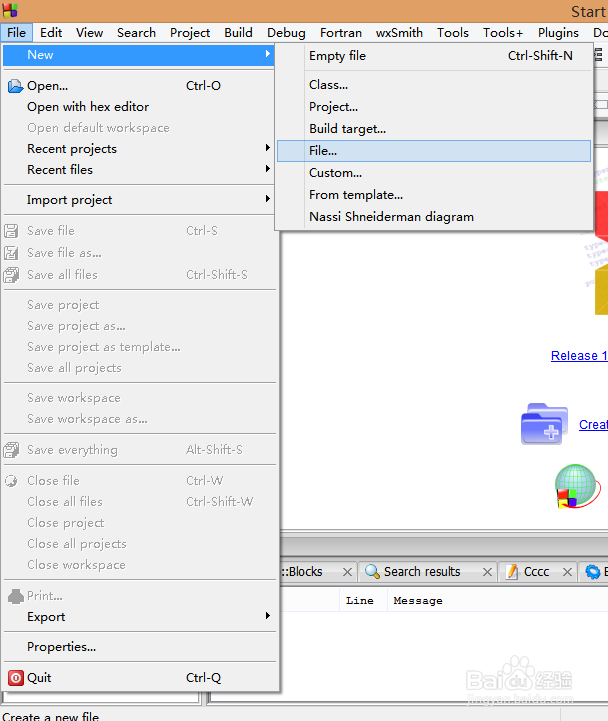
Task: Choose Empty file from New submenu
Action: point(434,56)
